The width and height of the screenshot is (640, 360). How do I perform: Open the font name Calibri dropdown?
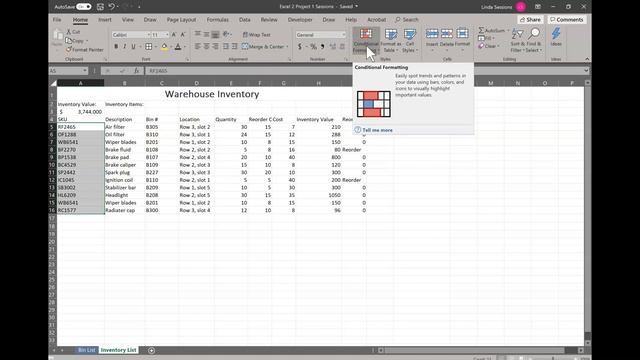pyautogui.click(x=149, y=35)
